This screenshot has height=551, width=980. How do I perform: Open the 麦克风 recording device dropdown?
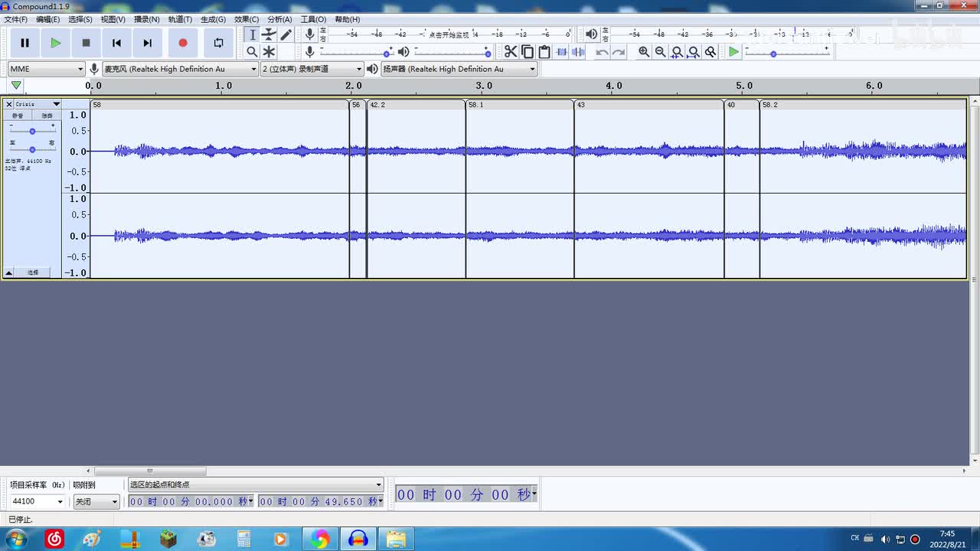click(x=181, y=69)
